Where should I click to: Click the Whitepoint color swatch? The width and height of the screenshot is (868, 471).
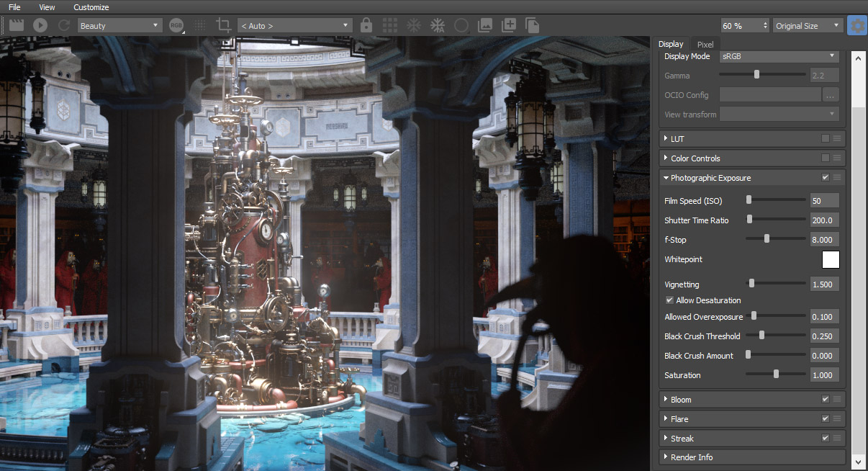[831, 259]
